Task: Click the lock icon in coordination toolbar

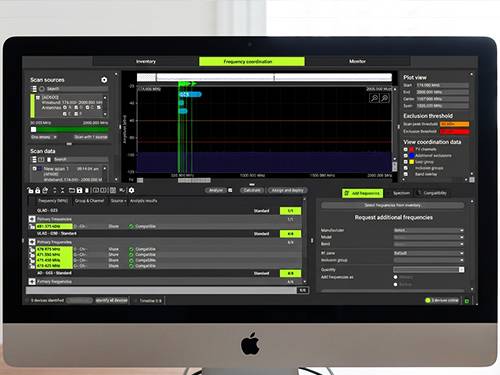Action: (38, 190)
